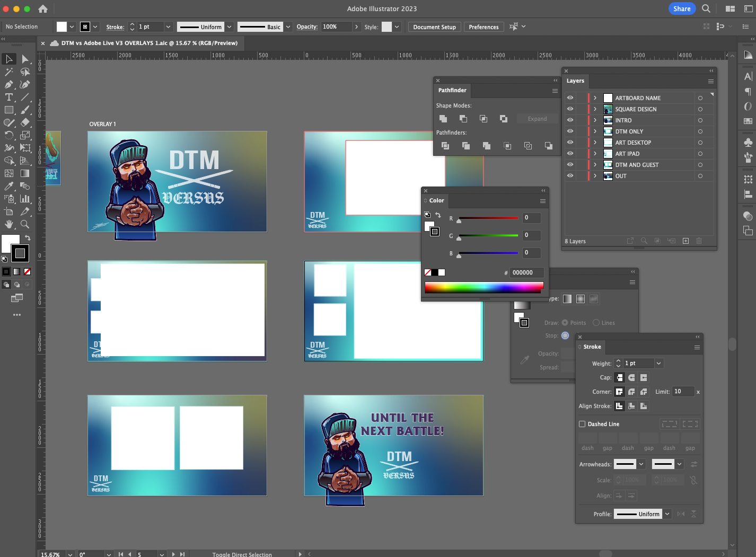Select Round Join corner in Stroke panel
This screenshot has height=557, width=756.
[x=631, y=392]
